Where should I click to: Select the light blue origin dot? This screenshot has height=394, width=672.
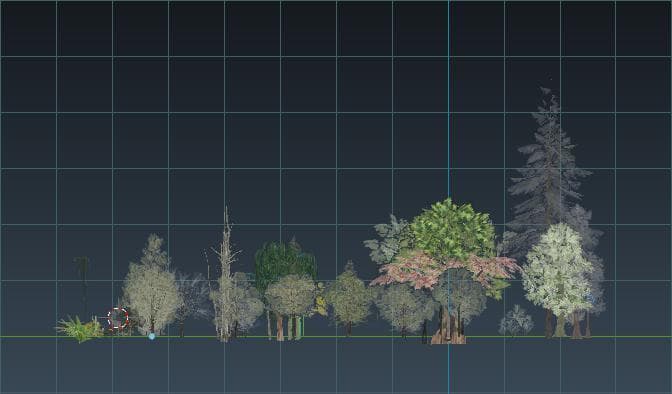point(152,337)
